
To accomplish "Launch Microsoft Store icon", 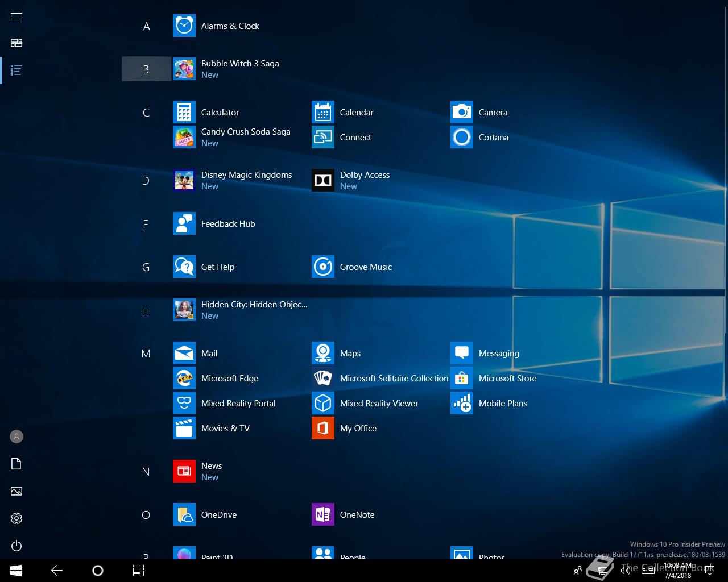I will coord(462,379).
